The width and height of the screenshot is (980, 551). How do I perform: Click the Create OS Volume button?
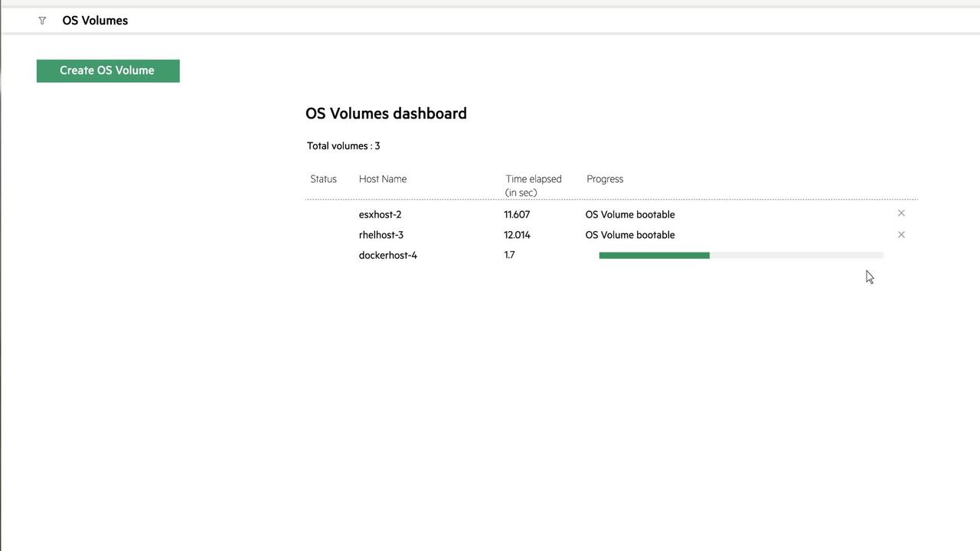point(107,70)
